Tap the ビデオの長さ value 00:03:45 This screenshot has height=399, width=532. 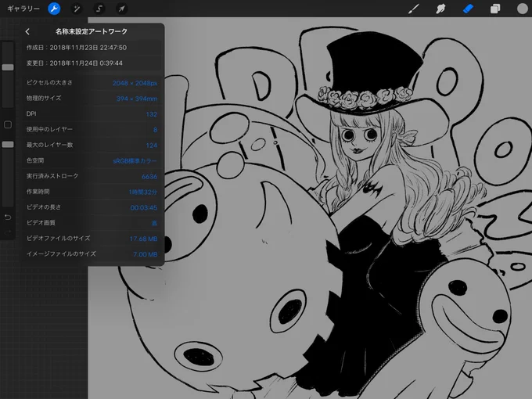pyautogui.click(x=144, y=207)
